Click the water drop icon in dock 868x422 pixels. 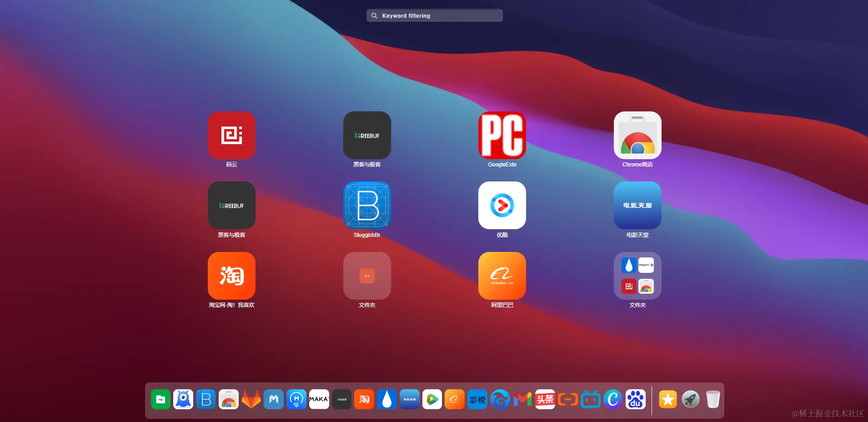pyautogui.click(x=387, y=399)
